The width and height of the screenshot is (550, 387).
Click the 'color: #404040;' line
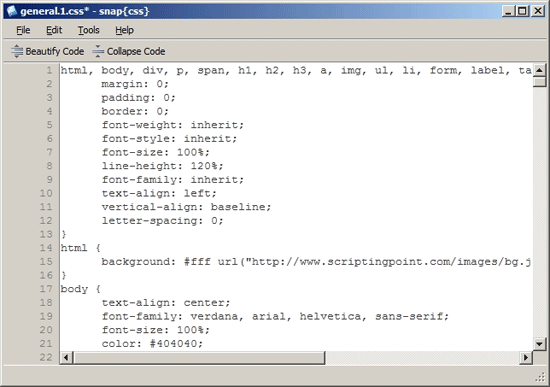[x=152, y=344]
